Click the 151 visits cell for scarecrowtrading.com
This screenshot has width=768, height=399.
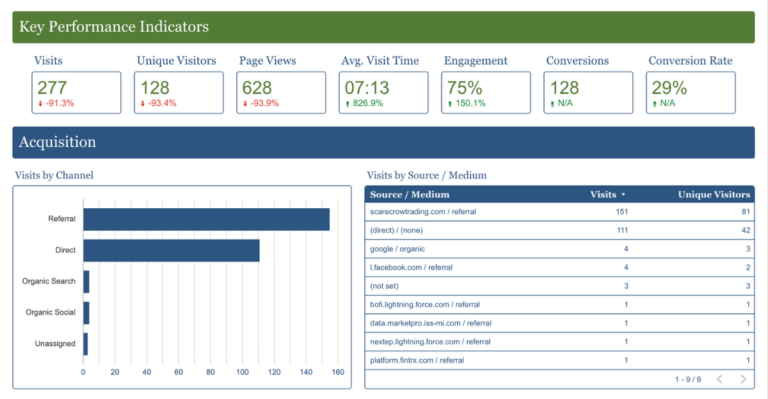point(622,211)
